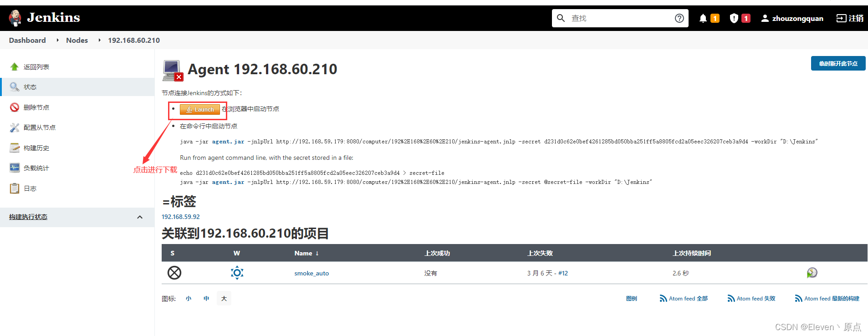Select 状态 in the sidebar
Screen dimensions: 868x336
pyautogui.click(x=30, y=87)
